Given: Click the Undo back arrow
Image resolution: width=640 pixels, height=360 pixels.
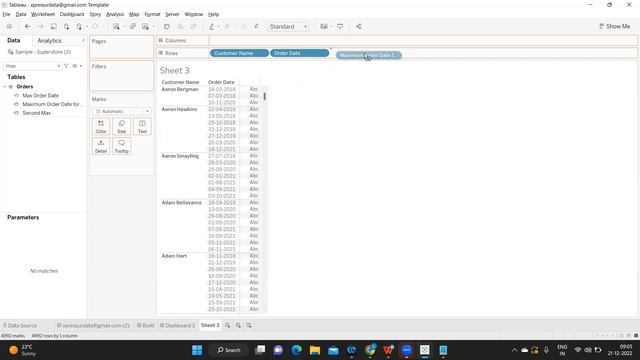Looking at the screenshot, I should coord(27,27).
